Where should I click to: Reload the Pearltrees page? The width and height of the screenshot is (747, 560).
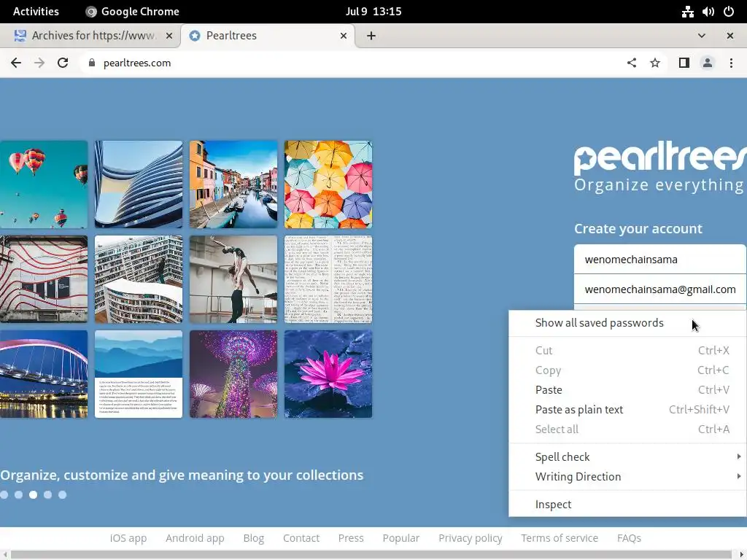[x=63, y=63]
